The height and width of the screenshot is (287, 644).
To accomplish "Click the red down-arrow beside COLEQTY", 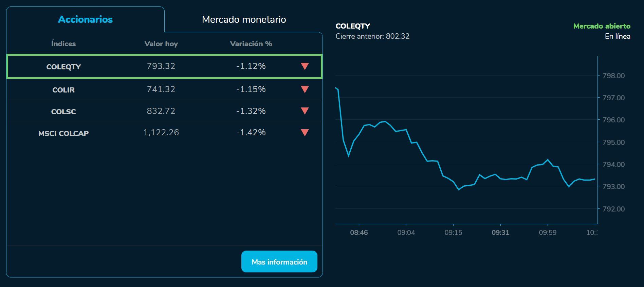I will (x=305, y=67).
